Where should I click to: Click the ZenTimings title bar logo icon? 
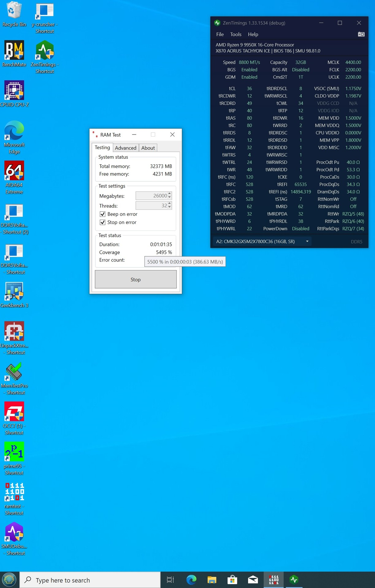pyautogui.click(x=217, y=23)
